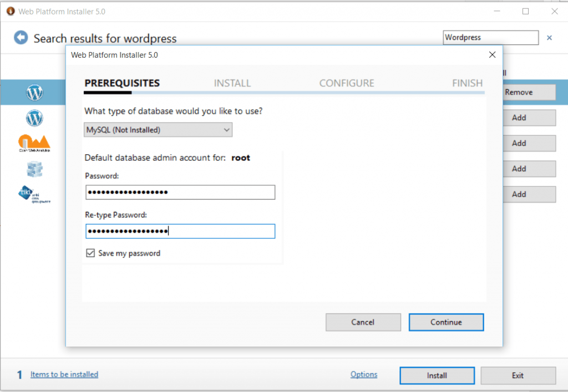Select the first WordPress logo in results

[34, 92]
